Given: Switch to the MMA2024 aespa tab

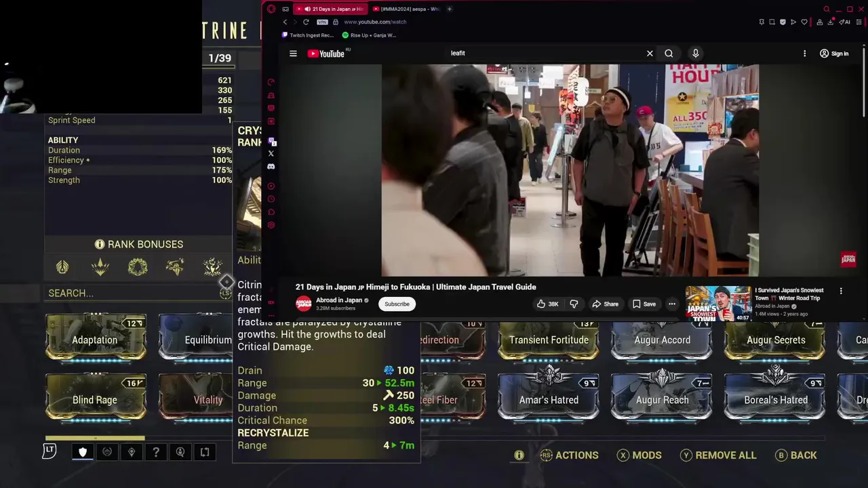Looking at the screenshot, I should [x=406, y=9].
